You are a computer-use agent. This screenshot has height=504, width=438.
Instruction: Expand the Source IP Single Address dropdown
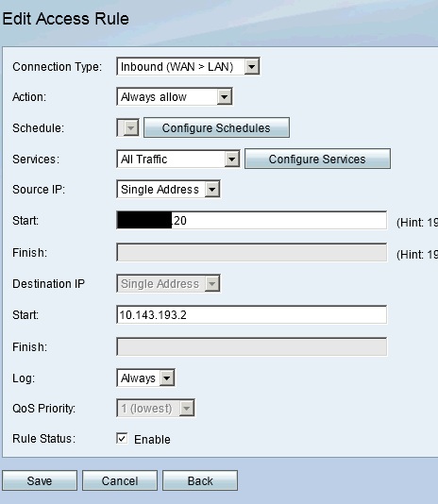168,190
